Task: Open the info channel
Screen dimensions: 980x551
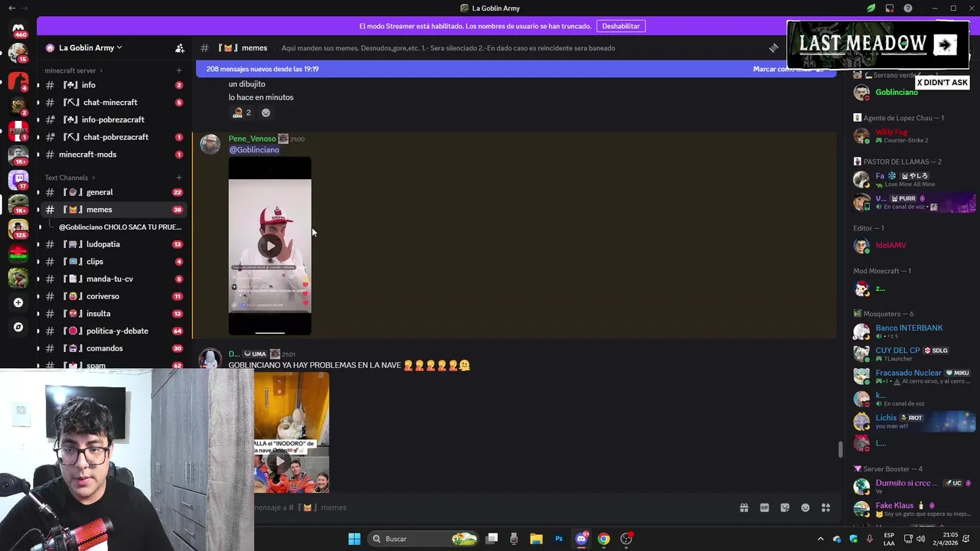Action: [x=115, y=85]
